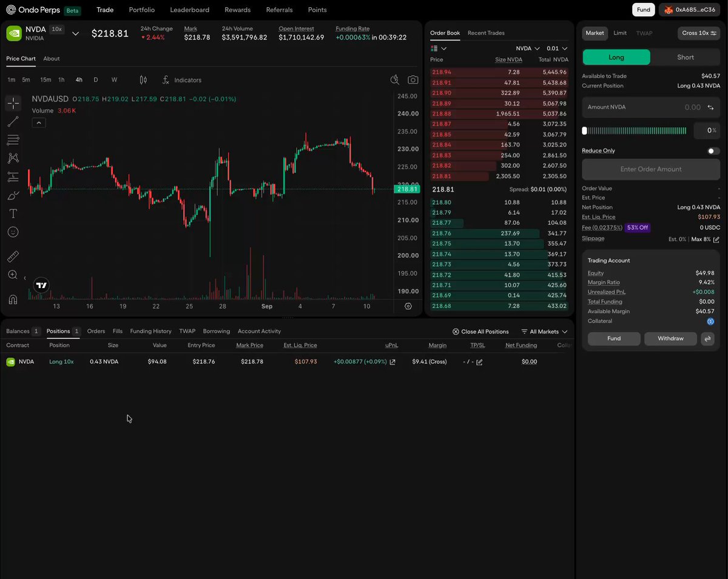This screenshot has width=728, height=579.
Task: Toggle the Reduce Only switch
Action: (x=713, y=151)
